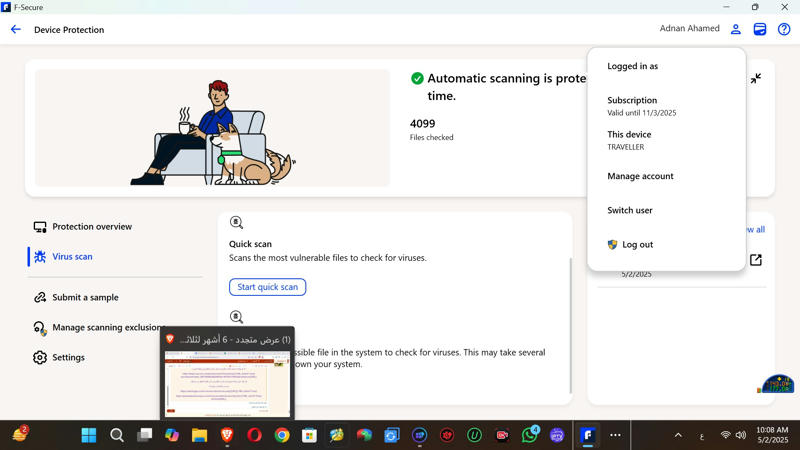Viewport: 800px width, 450px height.
Task: Click the Adnan Ahamed username
Action: click(689, 29)
